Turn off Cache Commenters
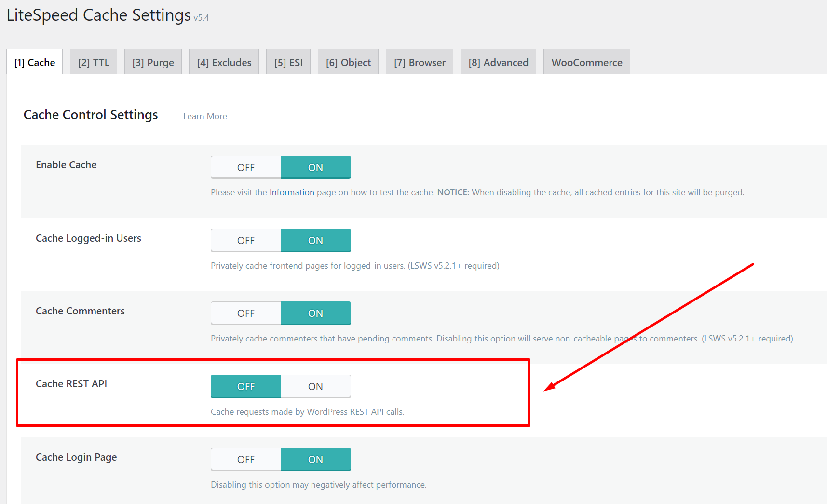 coord(246,313)
